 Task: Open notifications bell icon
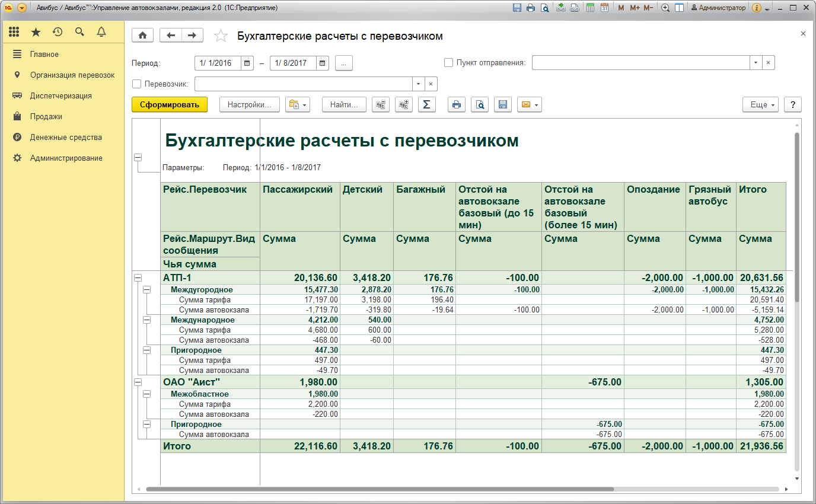pyautogui.click(x=101, y=32)
